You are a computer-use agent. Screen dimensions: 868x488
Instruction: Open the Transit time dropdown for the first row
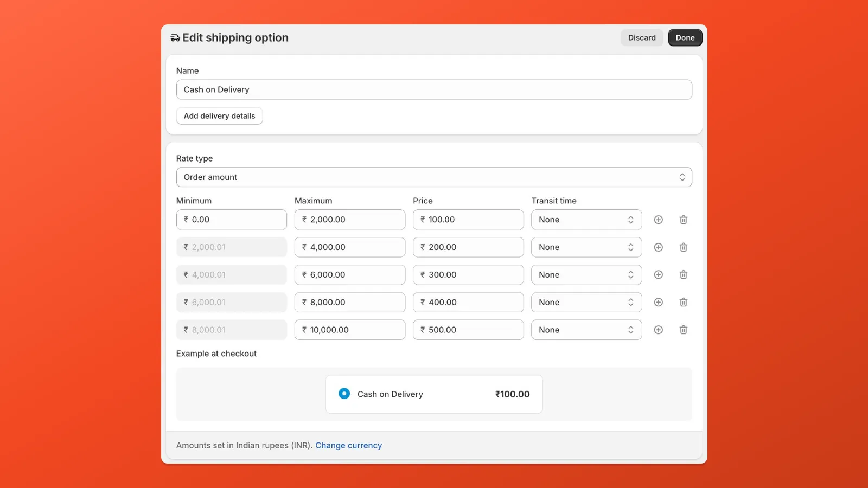coord(586,220)
